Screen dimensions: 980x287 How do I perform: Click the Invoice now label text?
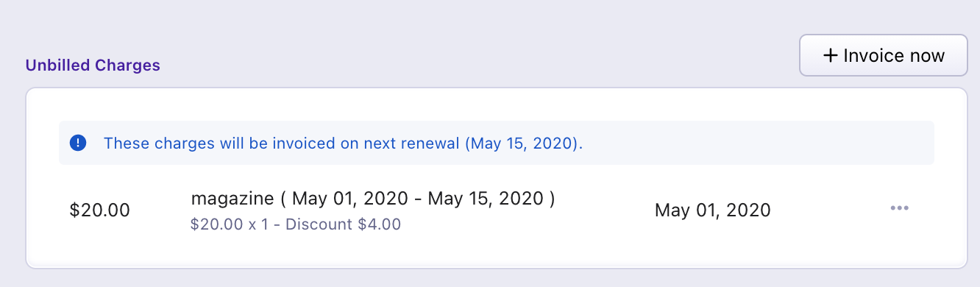tap(895, 55)
